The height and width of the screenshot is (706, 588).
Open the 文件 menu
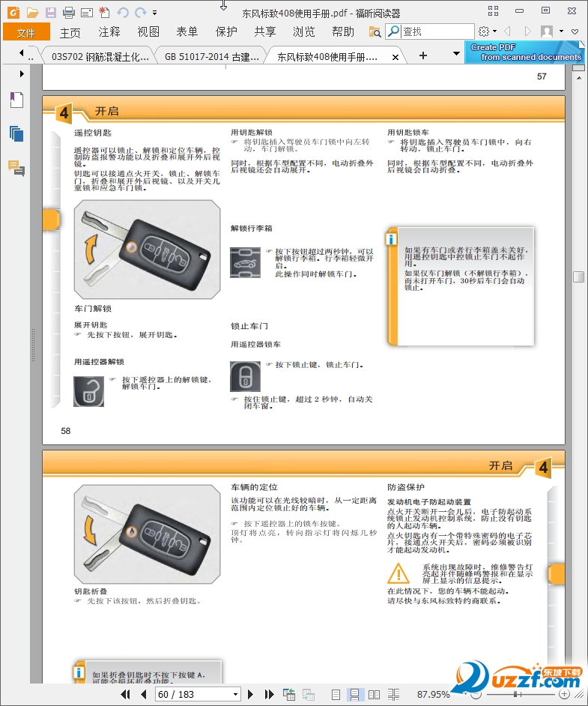click(26, 32)
